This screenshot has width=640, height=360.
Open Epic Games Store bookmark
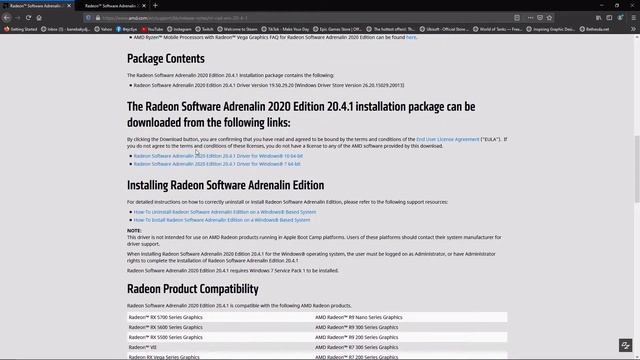(337, 29)
